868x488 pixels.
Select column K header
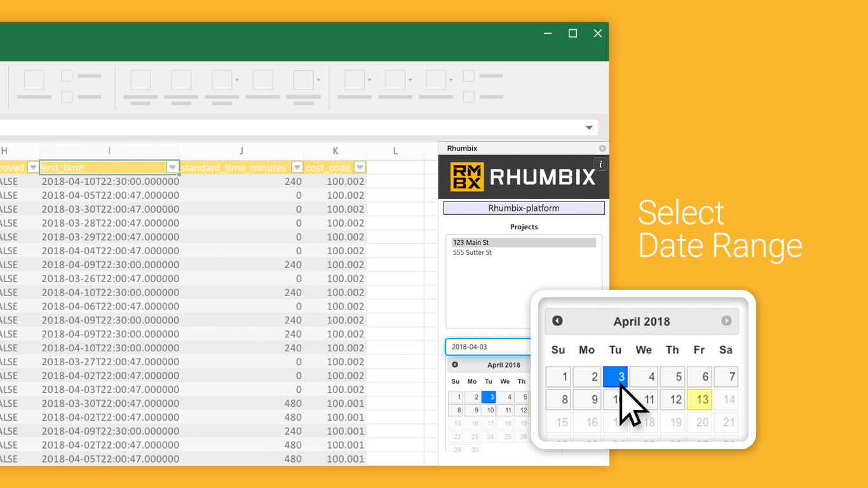[336, 151]
